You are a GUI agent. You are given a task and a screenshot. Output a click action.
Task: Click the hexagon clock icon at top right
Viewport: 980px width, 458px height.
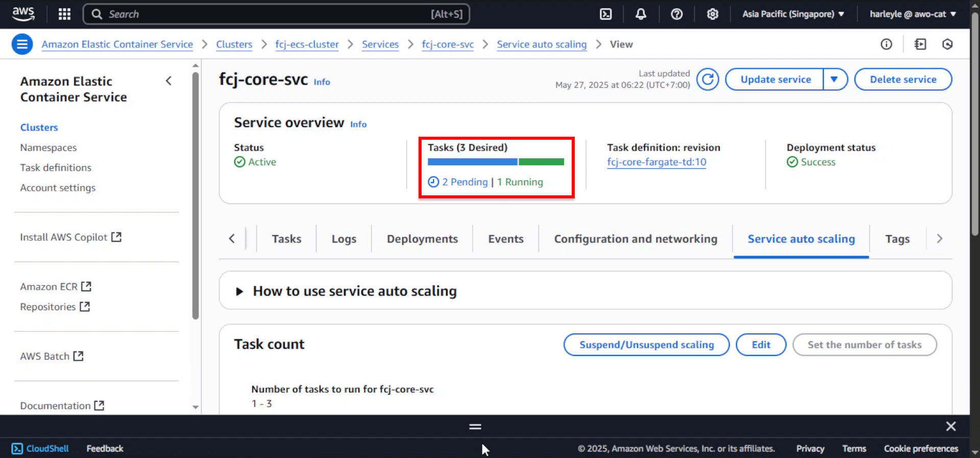tap(947, 44)
